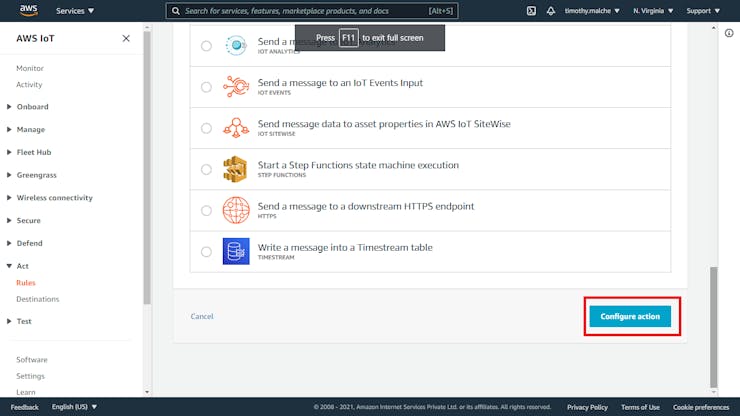The image size is (740, 416).
Task: Click the main page vertical scrollbar thumb
Action: tap(714, 327)
